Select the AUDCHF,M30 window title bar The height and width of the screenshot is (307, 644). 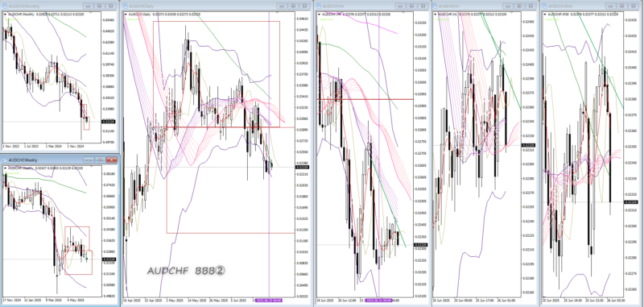(x=592, y=6)
